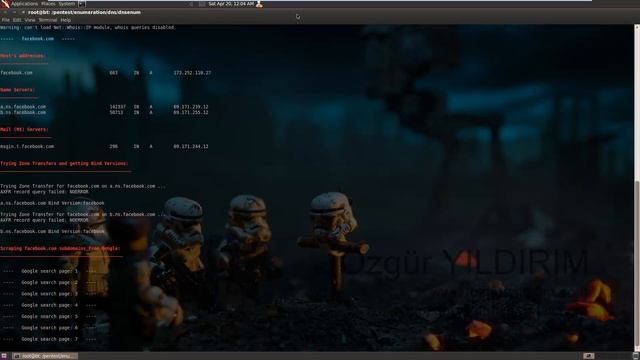Viewport: 640px width, 360px height.
Task: Click the b.ns.facebook.com name server row
Action: pos(104,112)
